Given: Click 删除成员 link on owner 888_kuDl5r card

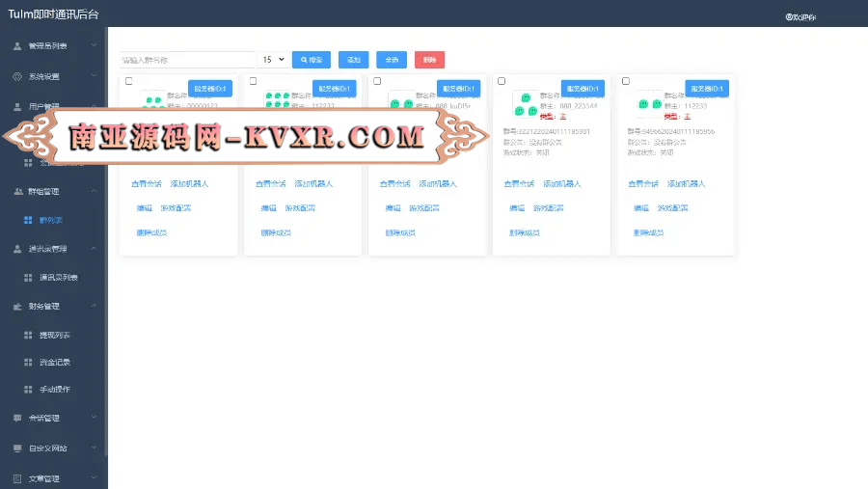Looking at the screenshot, I should (400, 232).
